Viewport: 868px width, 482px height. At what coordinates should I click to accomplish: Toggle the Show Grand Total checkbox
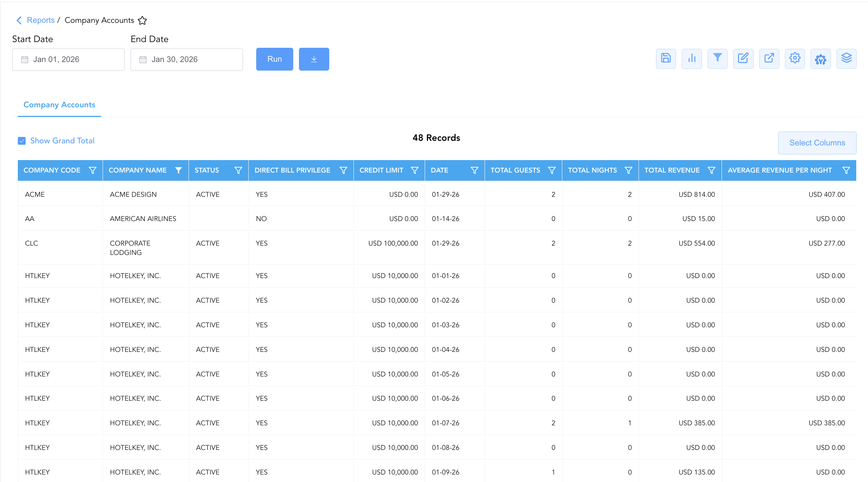22,141
